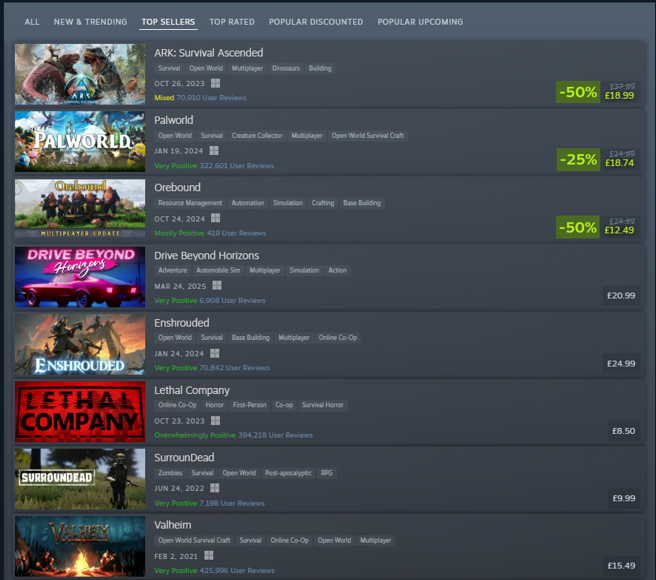This screenshot has width=656, height=580.
Task: Click Windows platform icon beside ARK release date
Action: point(215,83)
